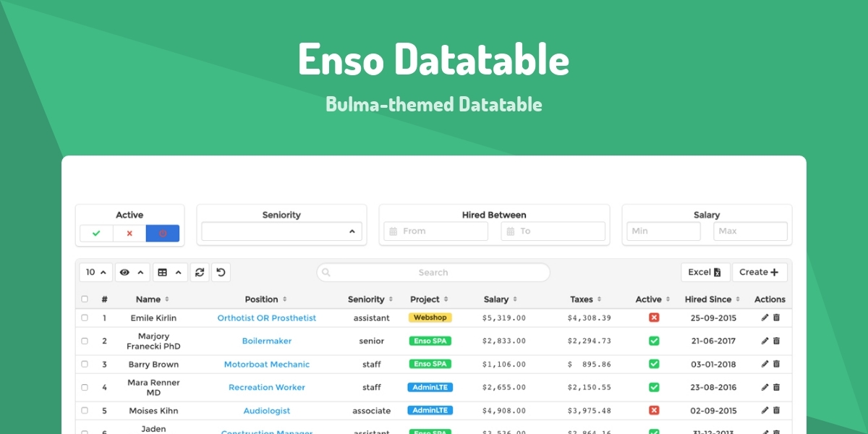Screen dimensions: 868x434
Task: Click the pencil icon for Moises Kihn
Action: click(x=765, y=410)
